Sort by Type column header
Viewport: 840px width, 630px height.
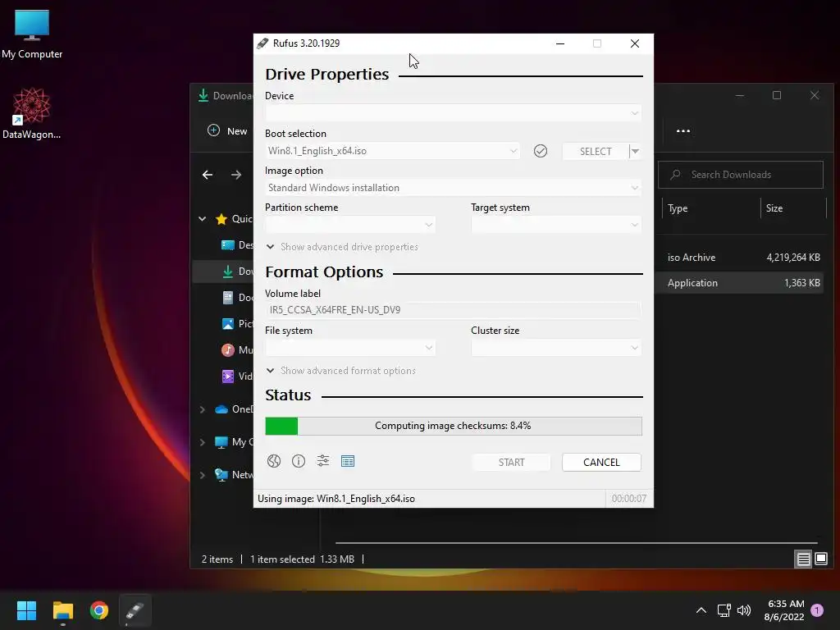tap(678, 208)
